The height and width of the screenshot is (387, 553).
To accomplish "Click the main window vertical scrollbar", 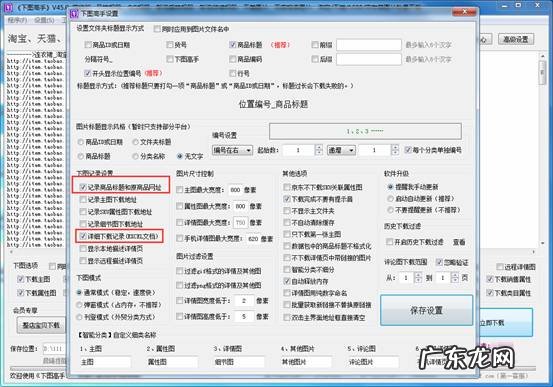I will click(x=542, y=150).
